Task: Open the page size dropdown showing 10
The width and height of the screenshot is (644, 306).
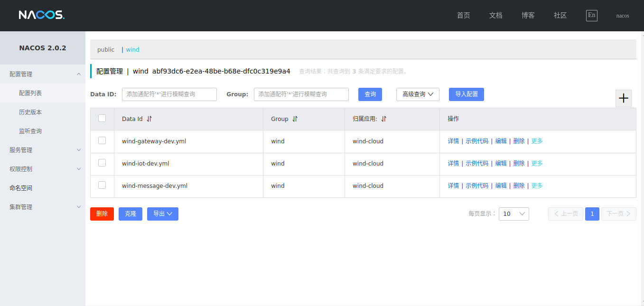Action: point(513,214)
